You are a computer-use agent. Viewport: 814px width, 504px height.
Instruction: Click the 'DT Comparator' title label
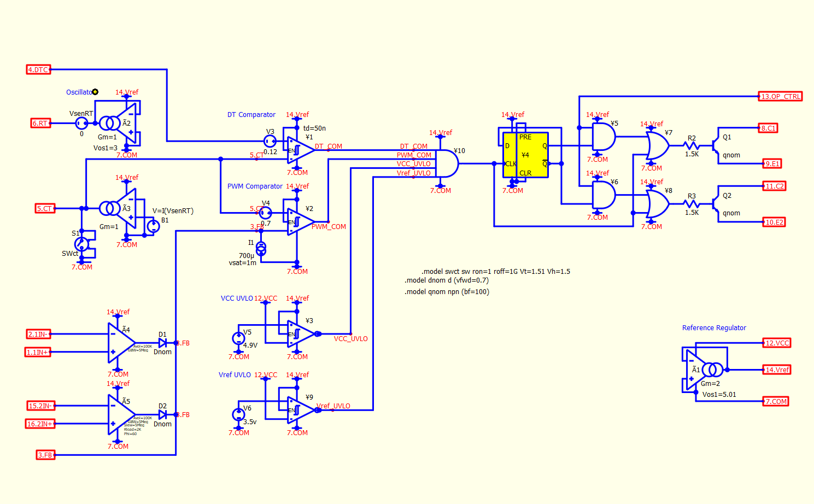(251, 115)
